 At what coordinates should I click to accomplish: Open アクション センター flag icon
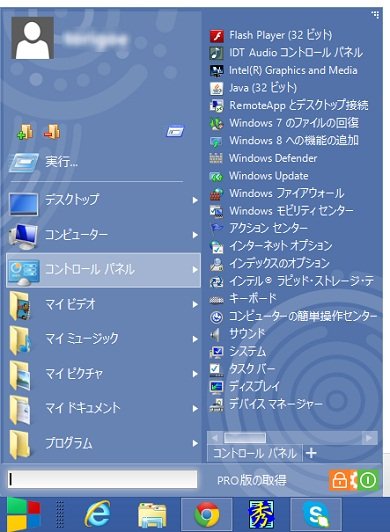pos(217,229)
